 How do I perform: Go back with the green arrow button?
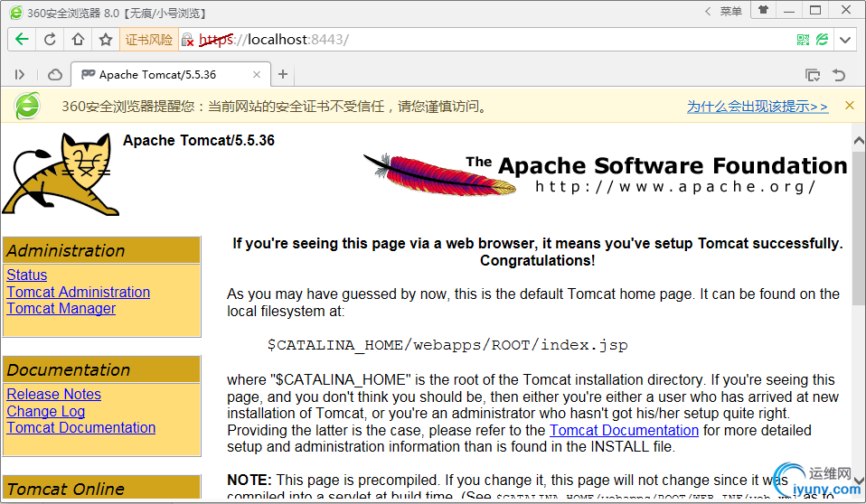point(22,40)
